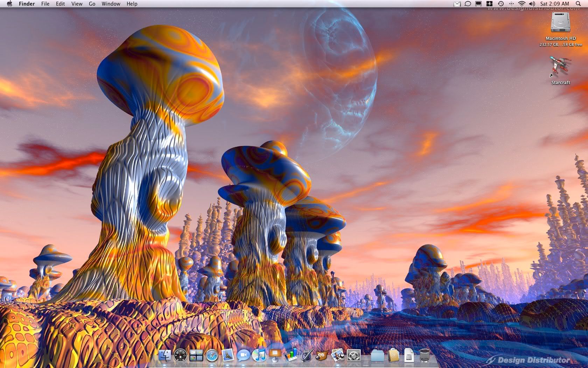The height and width of the screenshot is (368, 588).
Task: Open the File menu
Action: click(x=45, y=4)
